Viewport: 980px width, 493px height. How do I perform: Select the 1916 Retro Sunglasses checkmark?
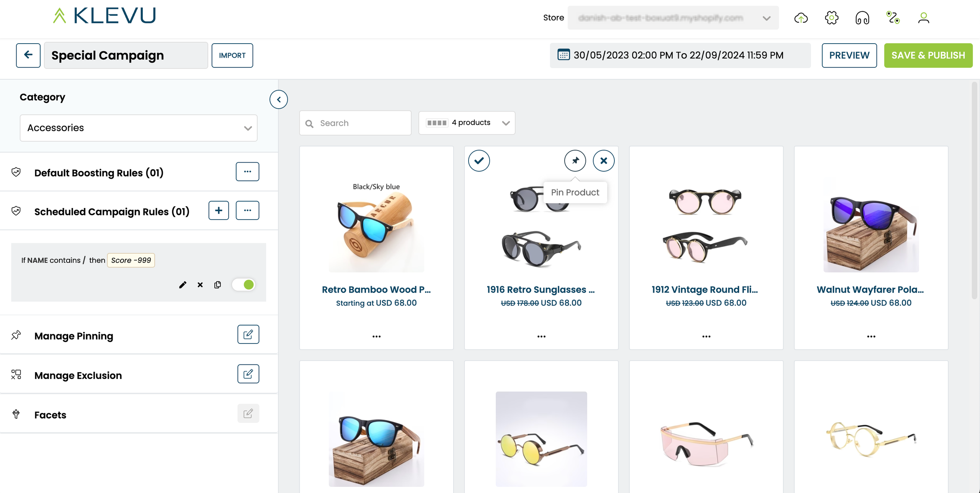tap(479, 161)
